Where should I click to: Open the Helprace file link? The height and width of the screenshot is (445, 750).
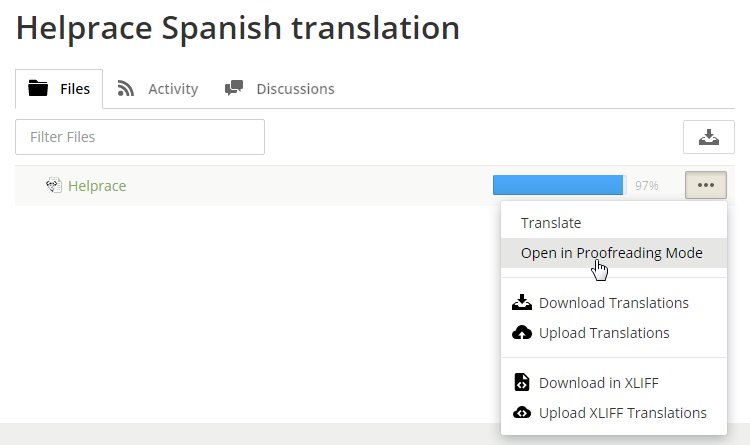[97, 185]
